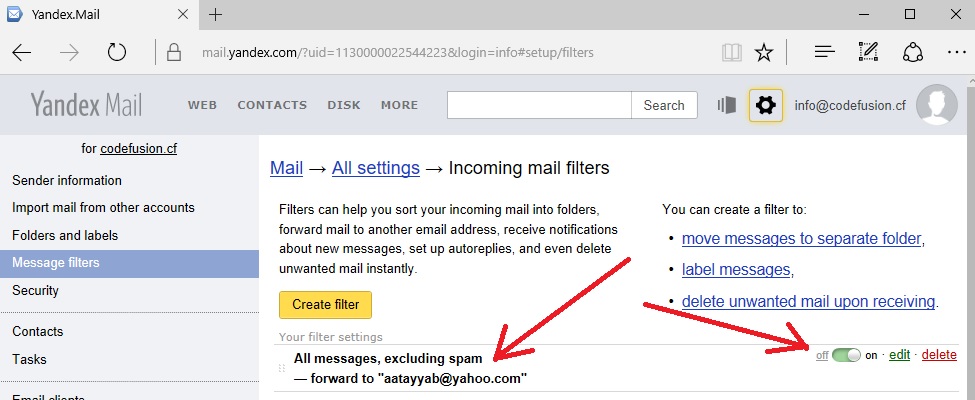The width and height of the screenshot is (975, 400).
Task: Open CONTACTS in Yandex top menu
Action: click(x=272, y=105)
